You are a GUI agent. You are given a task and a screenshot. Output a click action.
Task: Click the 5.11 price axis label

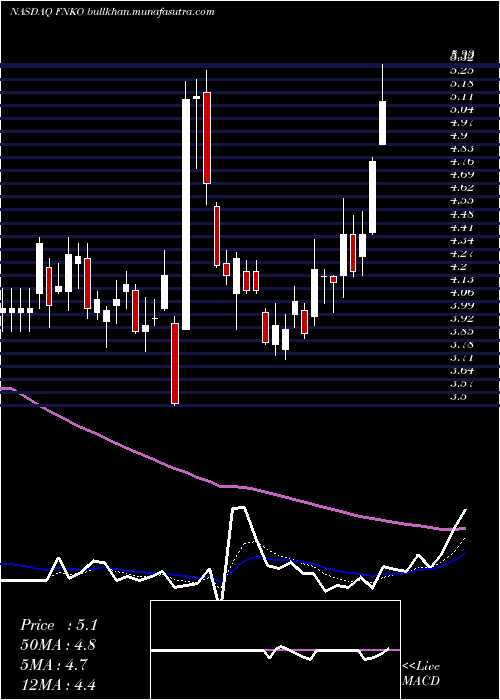pyautogui.click(x=462, y=96)
